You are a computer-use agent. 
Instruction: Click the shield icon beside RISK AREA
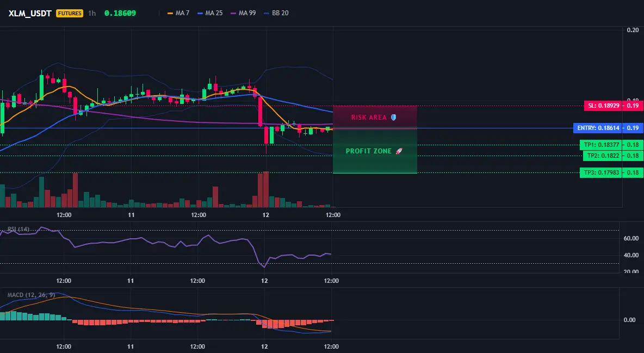click(393, 117)
